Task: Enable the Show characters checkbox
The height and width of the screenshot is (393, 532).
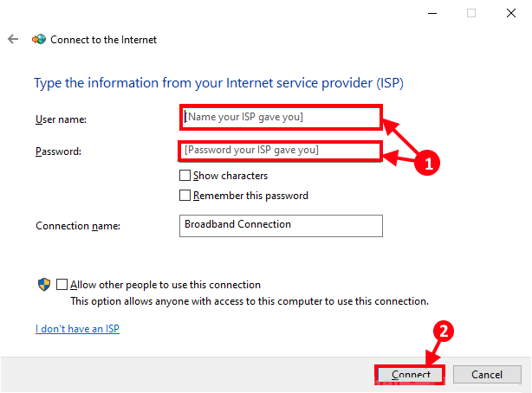Action: click(x=185, y=176)
